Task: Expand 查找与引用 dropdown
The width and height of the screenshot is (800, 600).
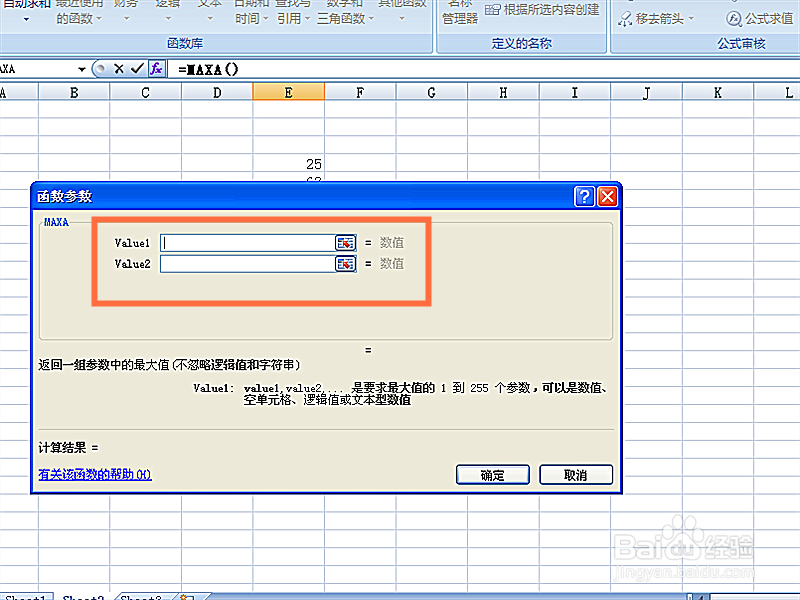Action: pyautogui.click(x=308, y=19)
